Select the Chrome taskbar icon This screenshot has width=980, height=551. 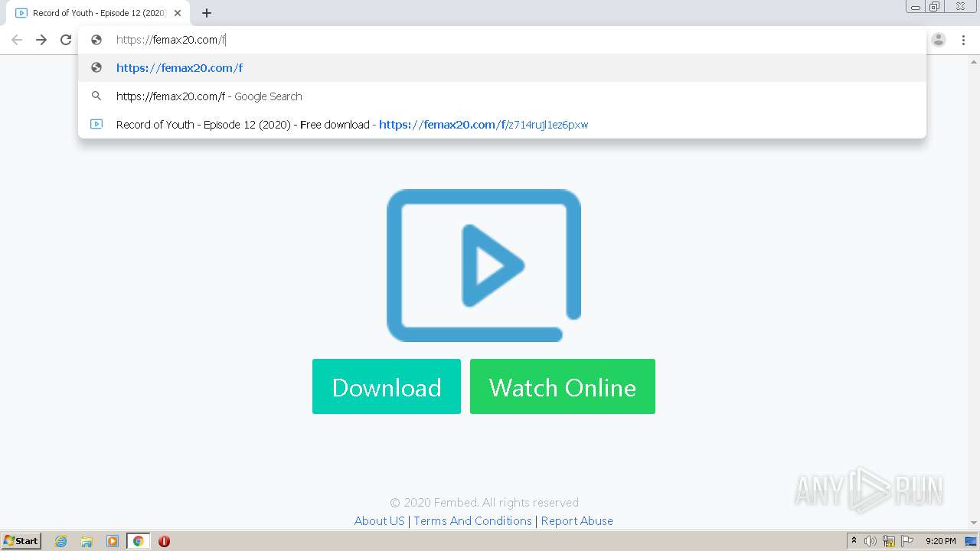click(x=138, y=541)
